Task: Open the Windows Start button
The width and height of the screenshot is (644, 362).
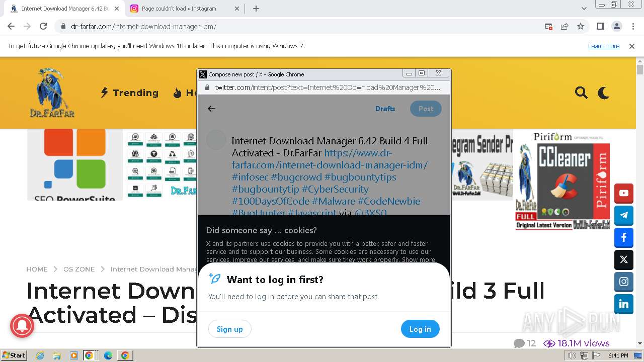Action: point(14,355)
